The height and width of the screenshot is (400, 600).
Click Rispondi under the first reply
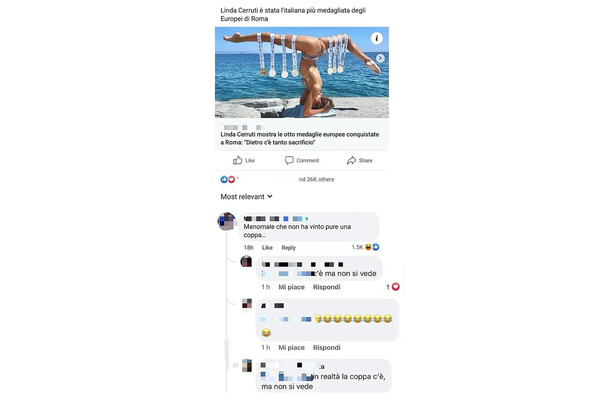(326, 287)
